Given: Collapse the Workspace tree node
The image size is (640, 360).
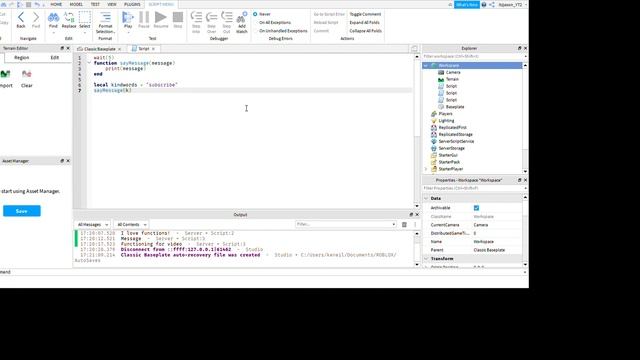Looking at the screenshot, I should tap(426, 65).
